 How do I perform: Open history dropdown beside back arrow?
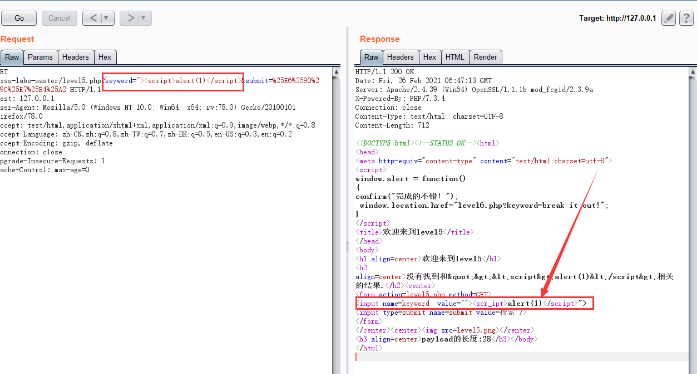(x=107, y=18)
